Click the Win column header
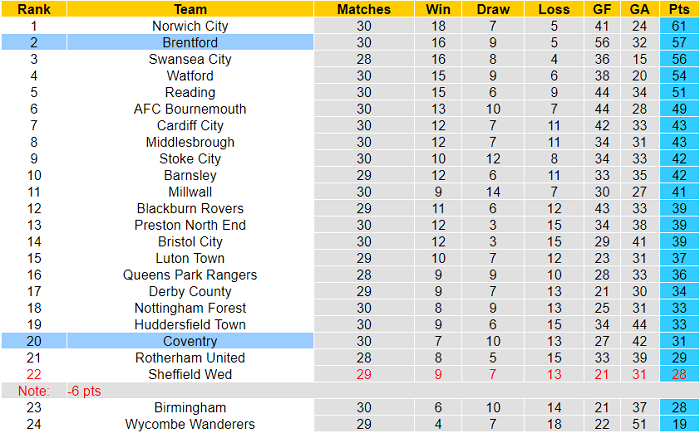The height and width of the screenshot is (433, 700). point(437,9)
